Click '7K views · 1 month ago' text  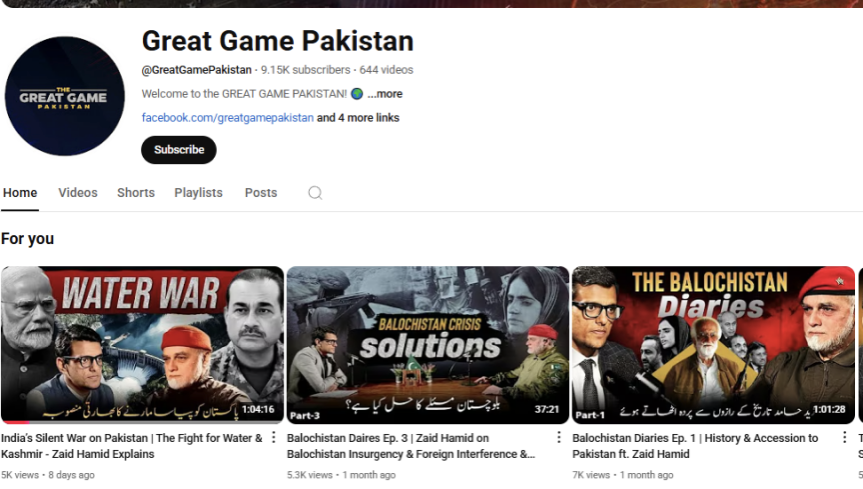(622, 475)
